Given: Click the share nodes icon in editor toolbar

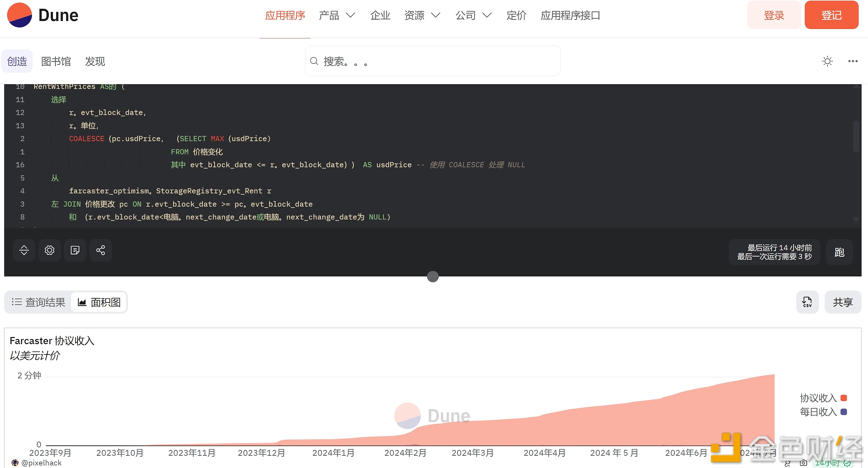Looking at the screenshot, I should [100, 250].
